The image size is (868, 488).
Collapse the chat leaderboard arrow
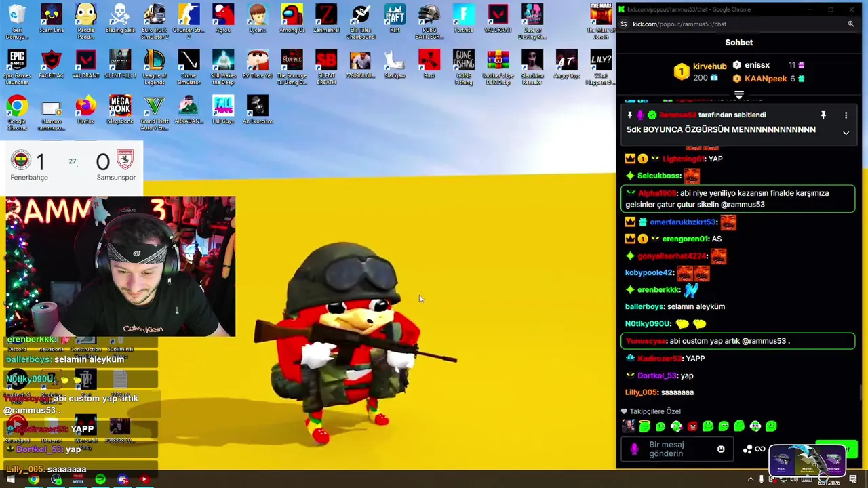tap(738, 96)
